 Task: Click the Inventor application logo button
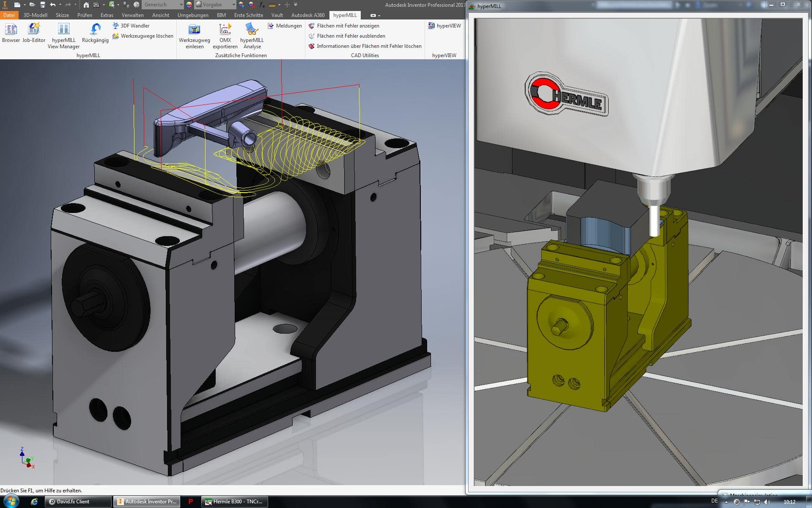tap(5, 5)
